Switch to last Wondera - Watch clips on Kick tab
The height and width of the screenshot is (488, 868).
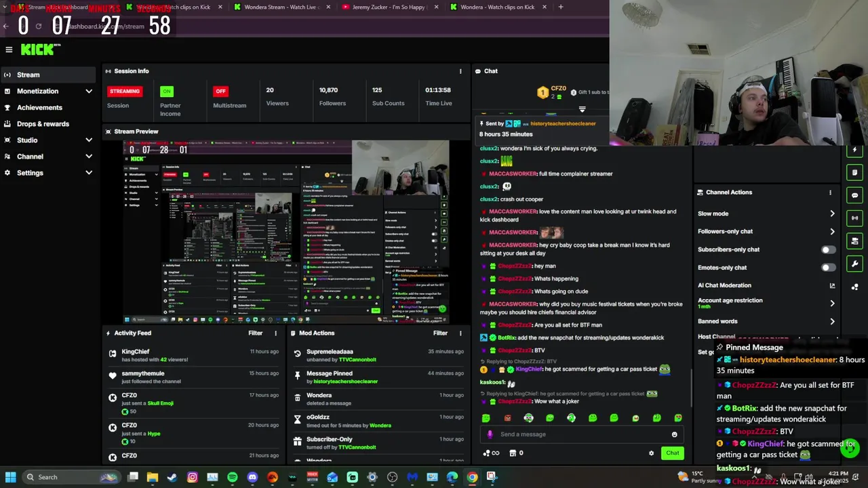coord(498,7)
